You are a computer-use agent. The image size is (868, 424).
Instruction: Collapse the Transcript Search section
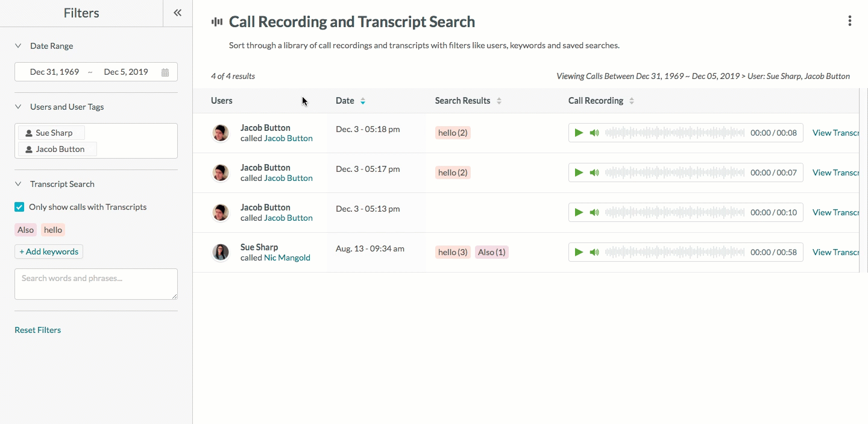coord(18,184)
